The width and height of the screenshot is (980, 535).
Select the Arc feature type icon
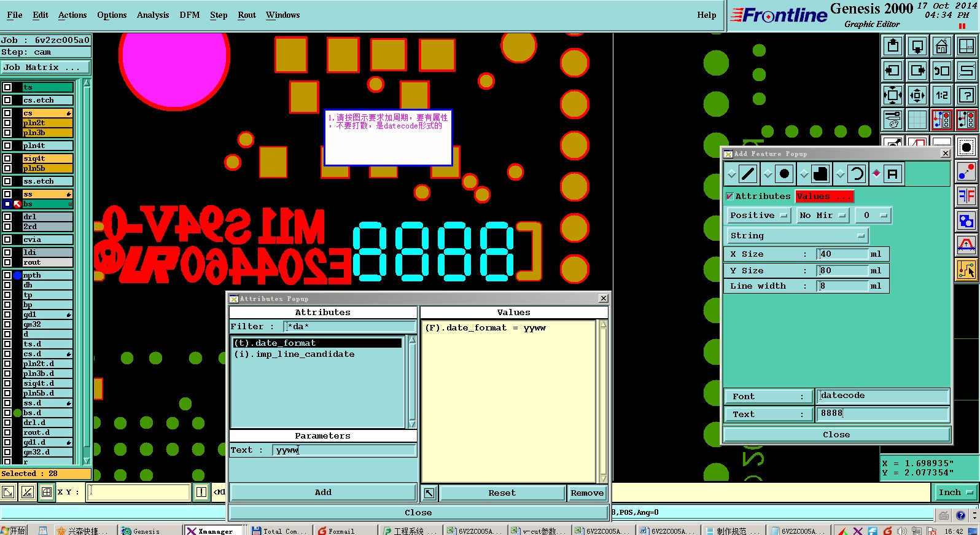[x=857, y=174]
